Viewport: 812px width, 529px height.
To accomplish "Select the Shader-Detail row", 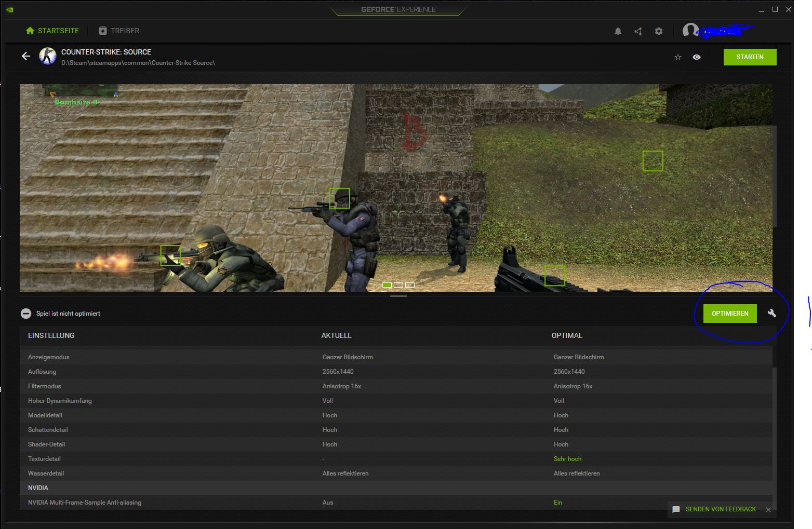I will (396, 444).
